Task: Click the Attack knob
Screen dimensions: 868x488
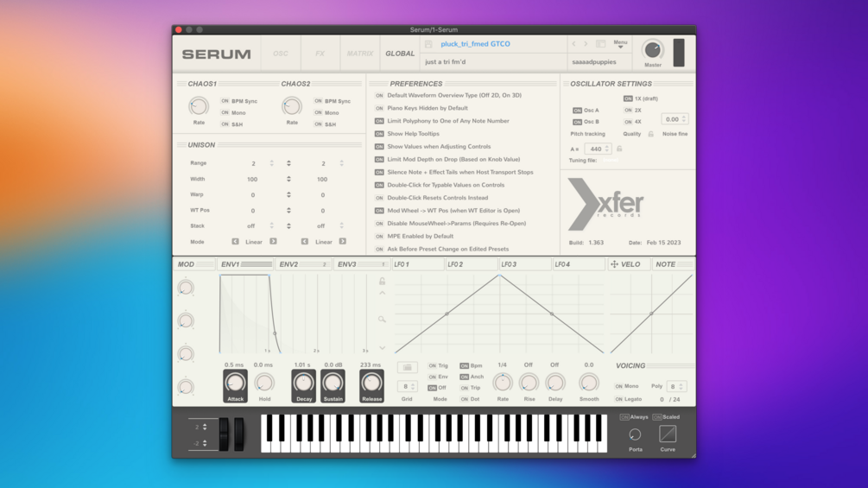Action: (x=235, y=383)
